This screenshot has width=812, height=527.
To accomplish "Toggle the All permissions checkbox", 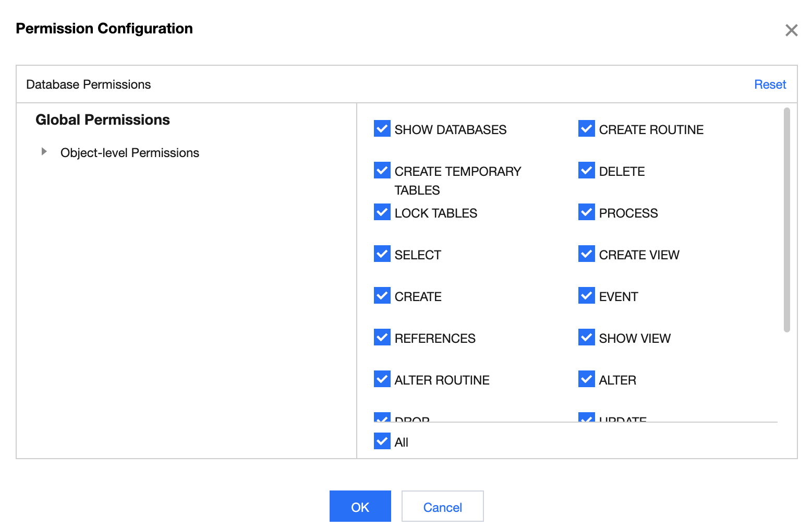I will point(382,441).
